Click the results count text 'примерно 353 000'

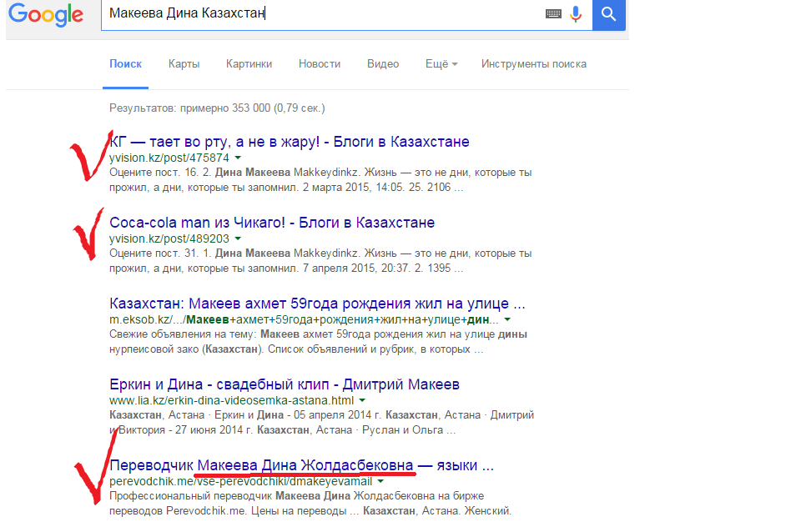[225, 108]
